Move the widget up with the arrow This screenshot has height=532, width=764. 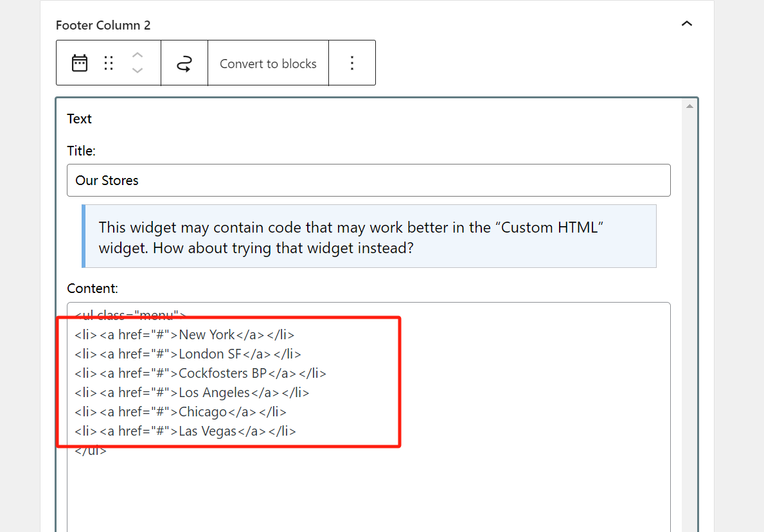(137, 55)
